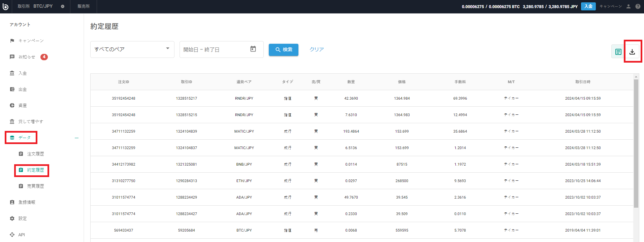
Task: Open the キャンペーン link in top bar
Action: tap(610, 6)
